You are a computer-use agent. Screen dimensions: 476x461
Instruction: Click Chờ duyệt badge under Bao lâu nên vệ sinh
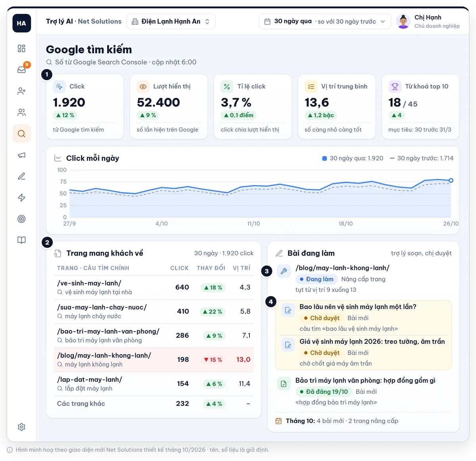[322, 318]
